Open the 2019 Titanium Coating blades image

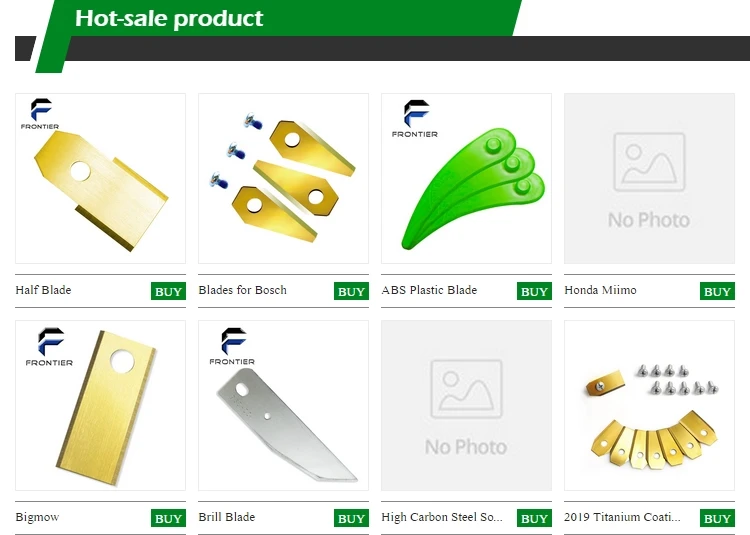click(x=649, y=405)
